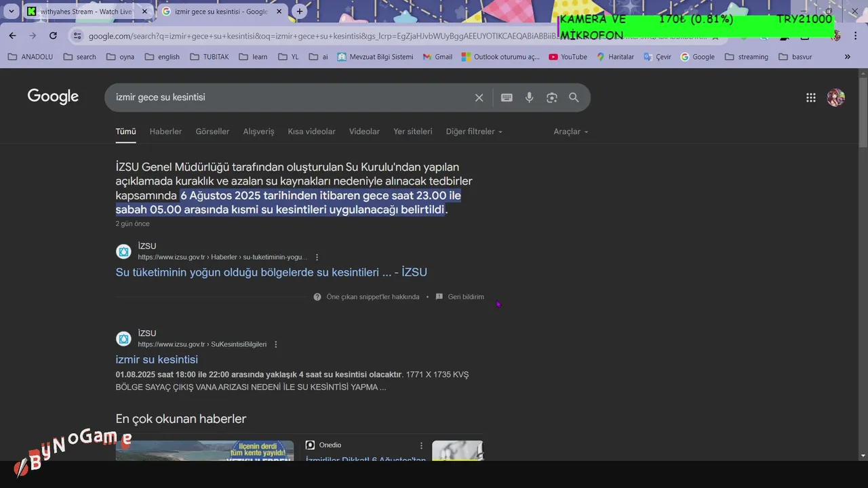This screenshot has height=488, width=868.
Task: Select the Tümü search tab
Action: click(x=125, y=131)
